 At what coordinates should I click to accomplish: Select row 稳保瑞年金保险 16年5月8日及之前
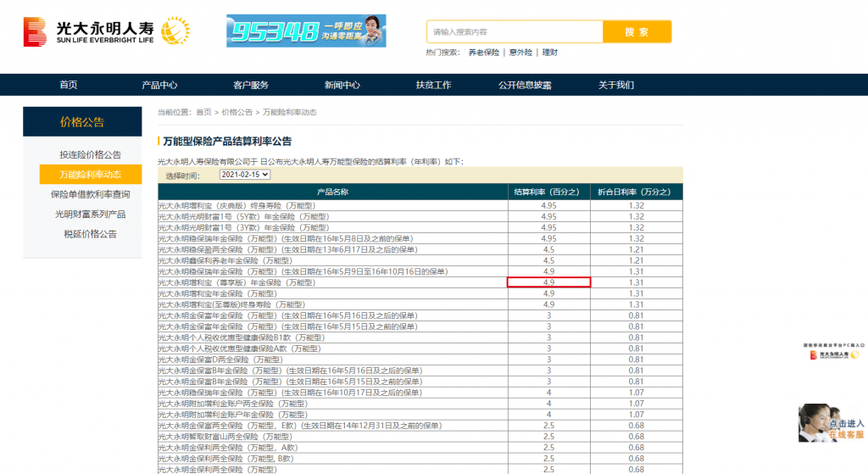click(x=420, y=238)
